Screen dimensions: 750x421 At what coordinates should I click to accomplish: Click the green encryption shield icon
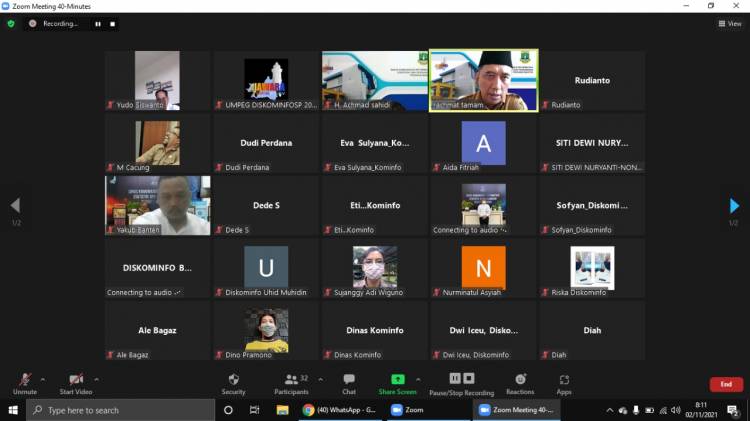click(x=11, y=23)
